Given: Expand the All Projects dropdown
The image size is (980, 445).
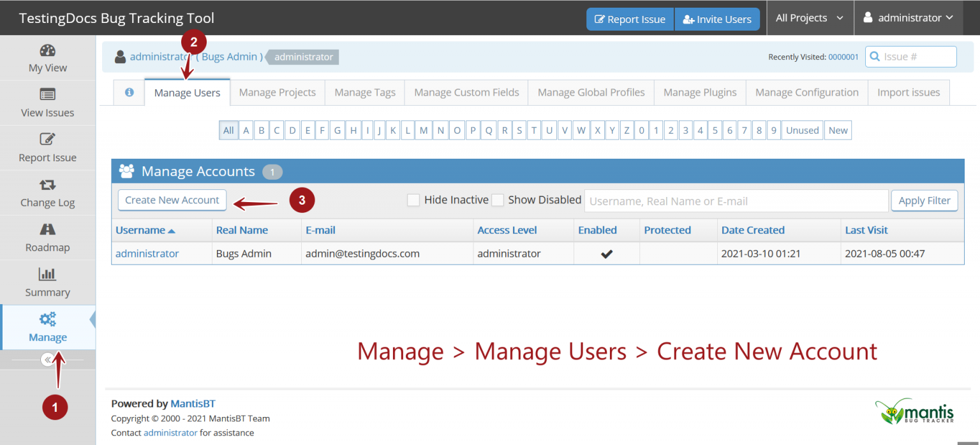Looking at the screenshot, I should pyautogui.click(x=809, y=18).
